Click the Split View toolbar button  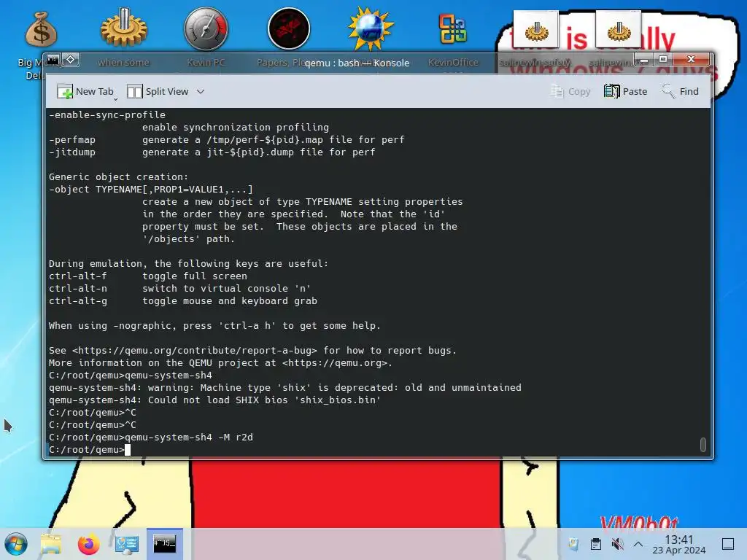click(158, 91)
